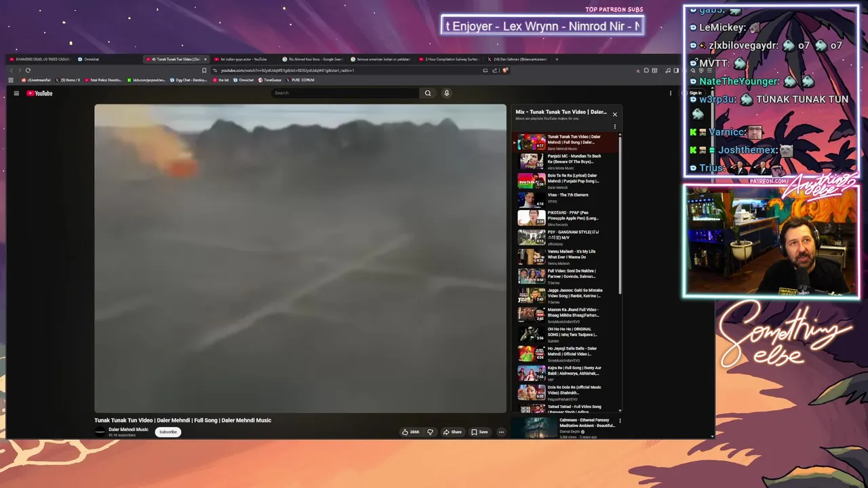Open the Daler Mehndi Music channel name

pyautogui.click(x=128, y=429)
